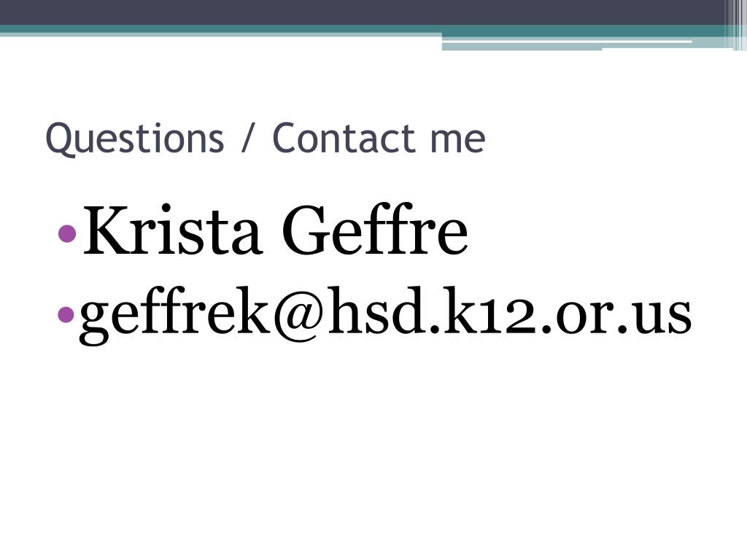Select the name Krista Geffre
The height and width of the screenshot is (560, 747).
[x=275, y=230]
